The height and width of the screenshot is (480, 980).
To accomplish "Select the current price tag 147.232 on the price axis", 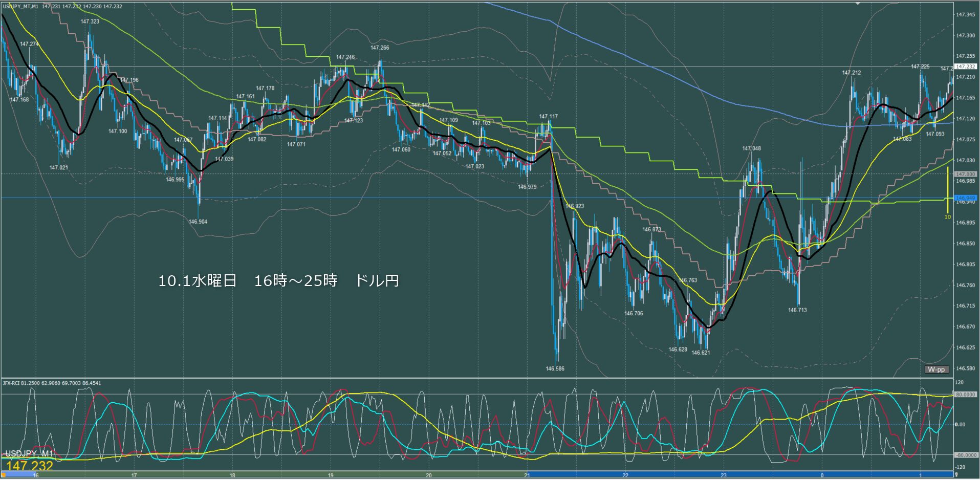I will pyautogui.click(x=965, y=67).
